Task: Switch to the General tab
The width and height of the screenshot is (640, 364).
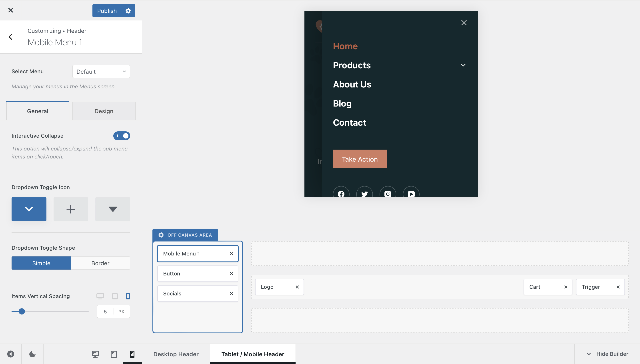Action: 38,111
